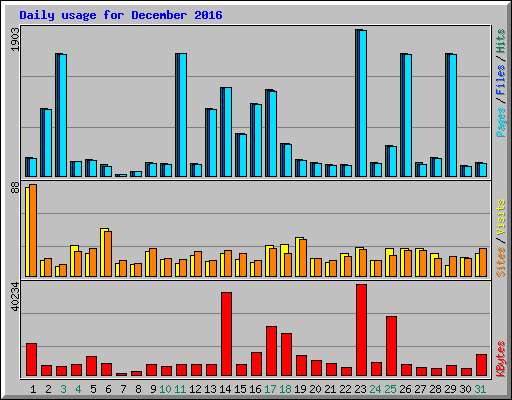The image size is (512, 400).
Task: Click day label "27" on the axis
Action: tap(420, 389)
